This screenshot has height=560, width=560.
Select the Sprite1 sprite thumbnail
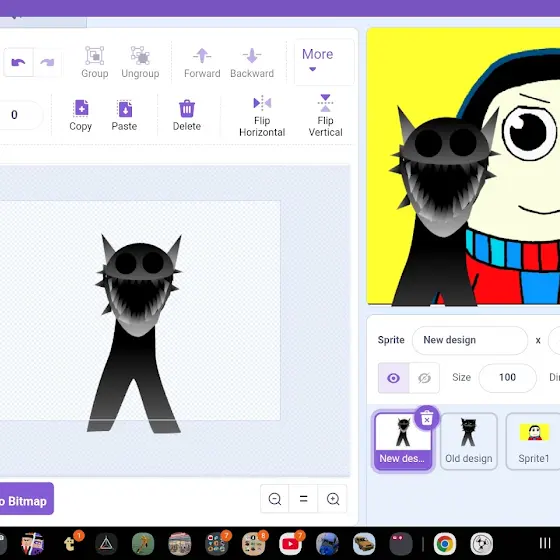[x=533, y=441]
